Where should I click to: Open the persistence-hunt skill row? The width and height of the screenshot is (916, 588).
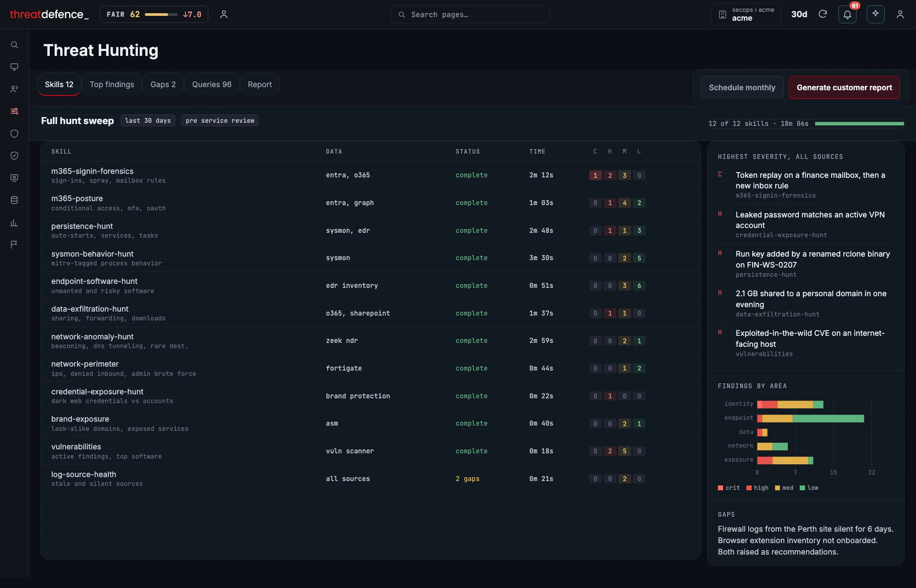tap(370, 231)
